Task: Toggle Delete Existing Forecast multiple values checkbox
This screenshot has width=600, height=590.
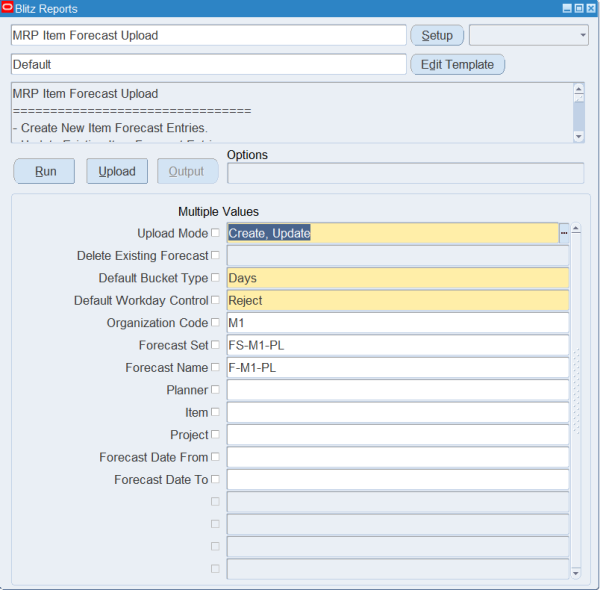Action: 215,255
